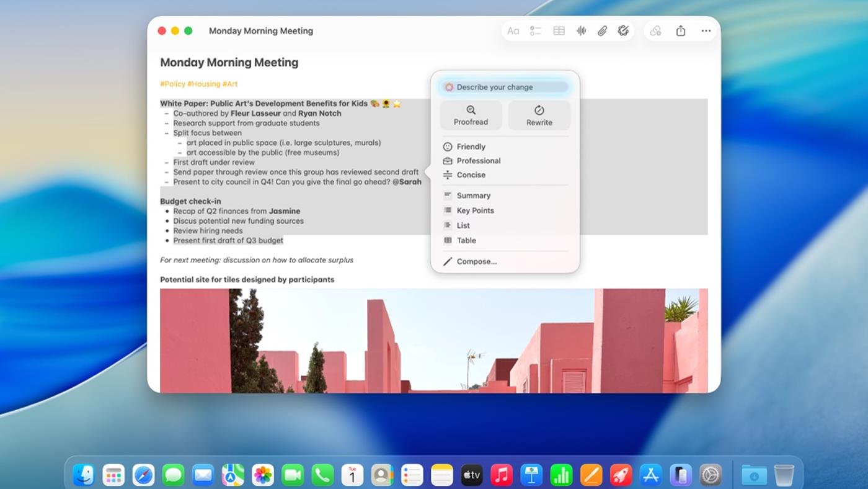This screenshot has width=868, height=489.
Task: Open Music app in the Dock
Action: (x=502, y=475)
